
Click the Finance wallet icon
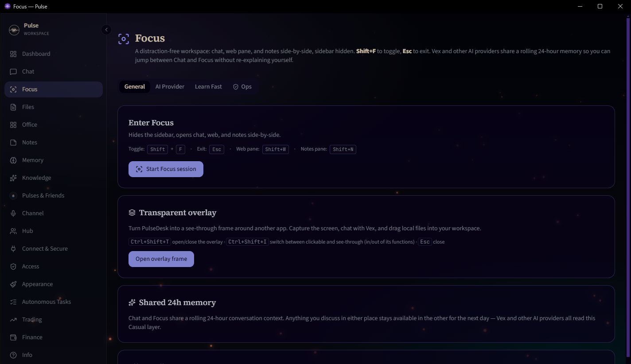[x=13, y=337]
